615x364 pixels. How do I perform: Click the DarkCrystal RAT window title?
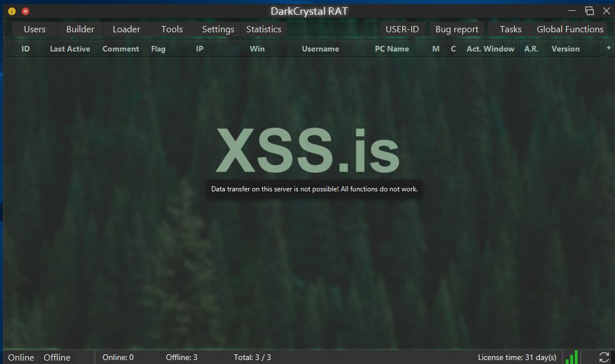[309, 11]
